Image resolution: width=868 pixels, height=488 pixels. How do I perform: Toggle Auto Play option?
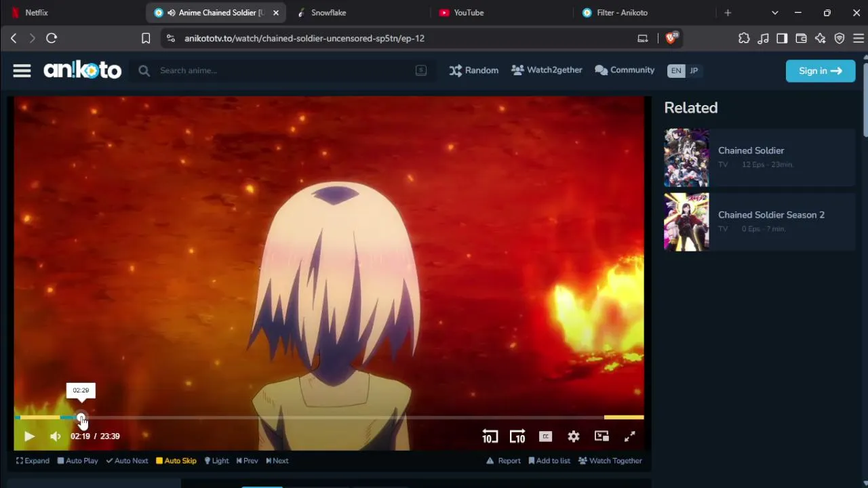[x=77, y=461]
